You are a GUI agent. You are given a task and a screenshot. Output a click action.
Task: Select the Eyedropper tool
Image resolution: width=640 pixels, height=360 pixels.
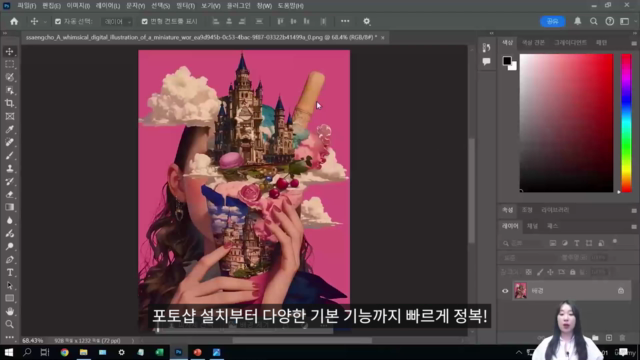click(x=9, y=129)
